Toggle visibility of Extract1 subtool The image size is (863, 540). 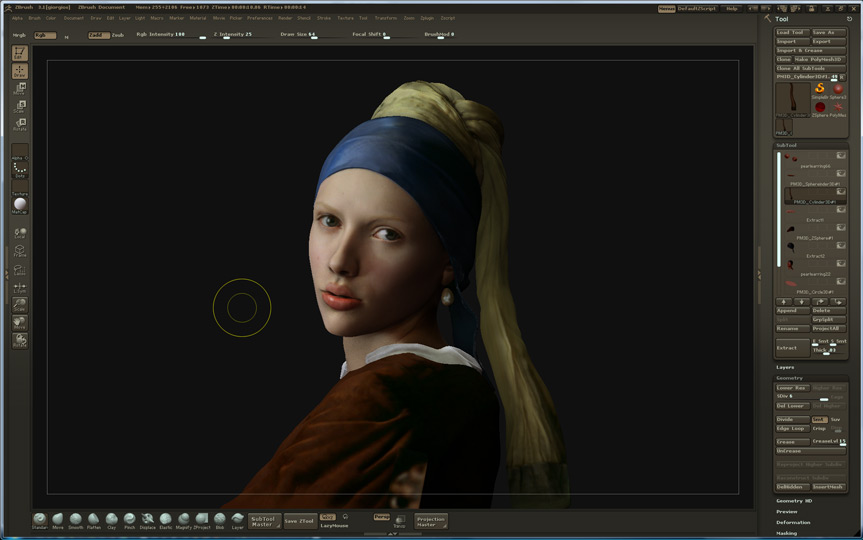pos(841,210)
